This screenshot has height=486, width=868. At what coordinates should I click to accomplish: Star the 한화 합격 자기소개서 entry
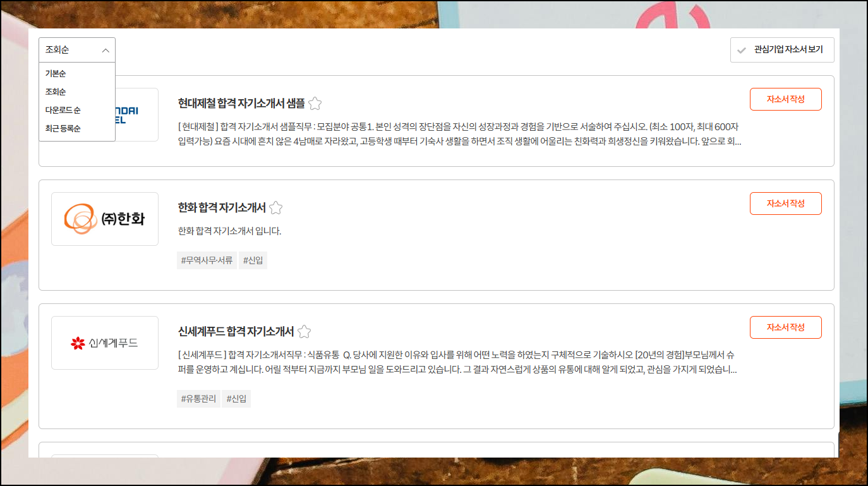click(276, 208)
